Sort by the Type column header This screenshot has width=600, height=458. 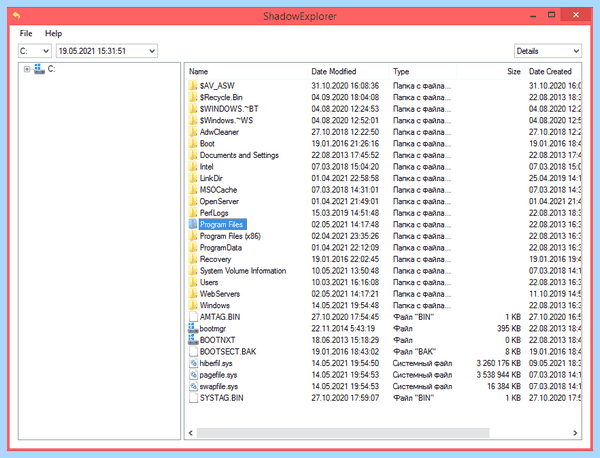pyautogui.click(x=423, y=72)
